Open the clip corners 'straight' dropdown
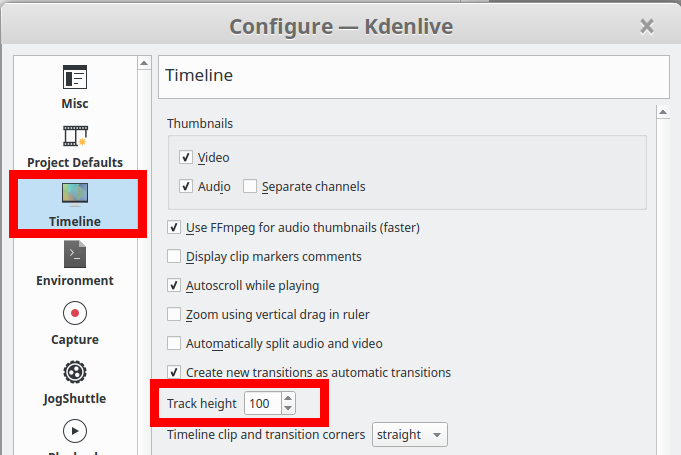This screenshot has width=681, height=455. click(410, 434)
